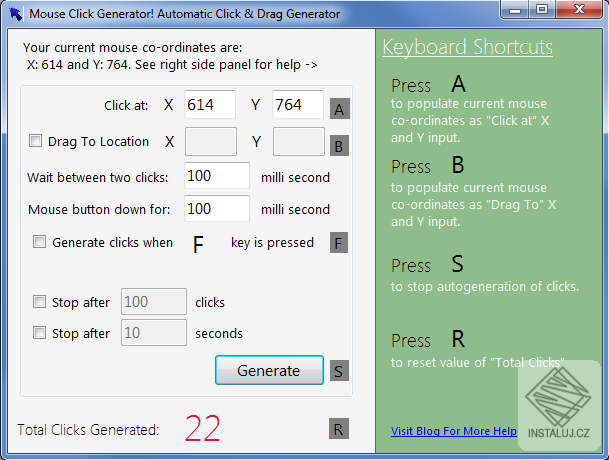Image resolution: width=609 pixels, height=460 pixels.
Task: Minimize the Mouse Click Generator window
Action: (515, 10)
